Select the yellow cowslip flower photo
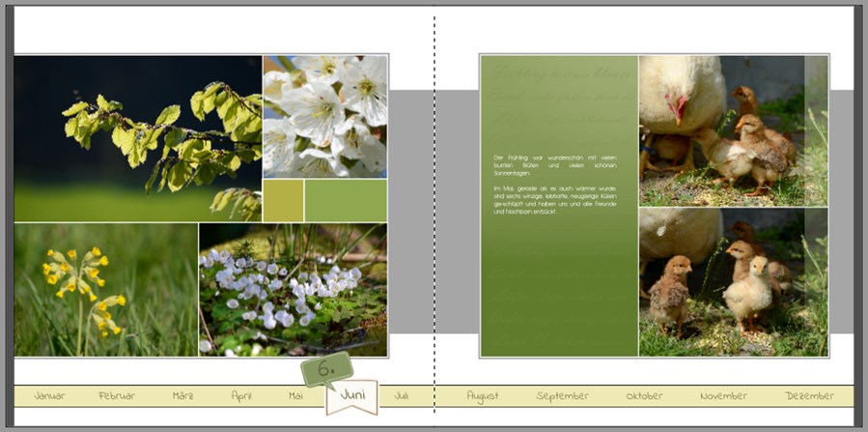This screenshot has width=868, height=432. [x=106, y=290]
